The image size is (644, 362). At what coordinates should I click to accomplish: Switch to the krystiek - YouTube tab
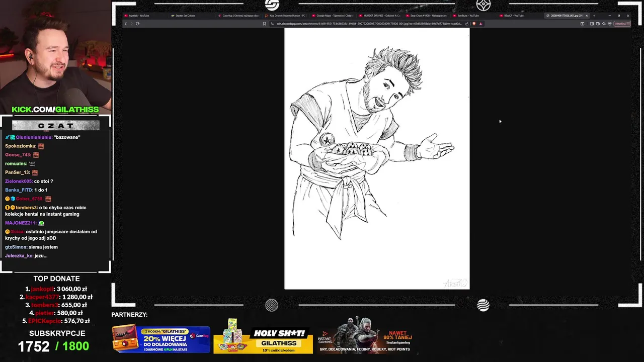(x=145, y=16)
